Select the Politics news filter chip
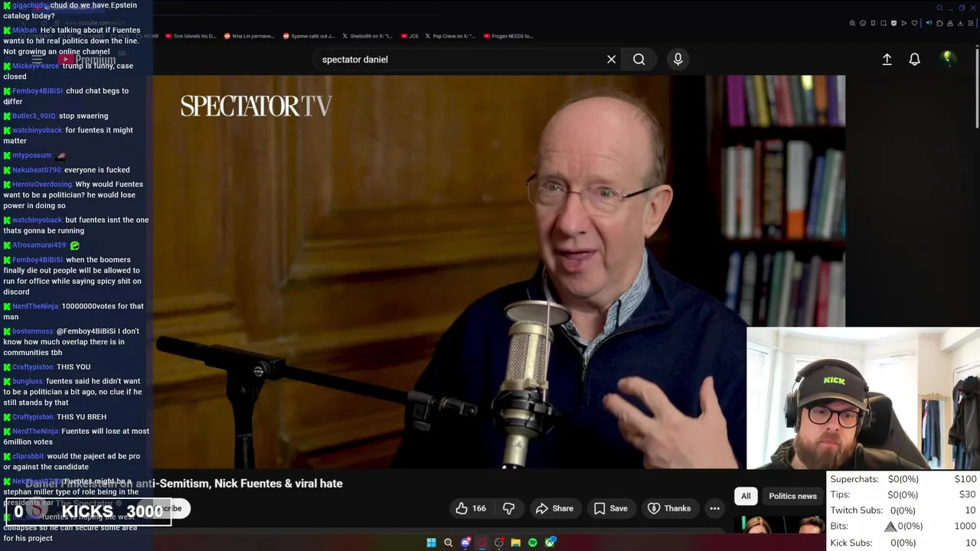 point(792,496)
